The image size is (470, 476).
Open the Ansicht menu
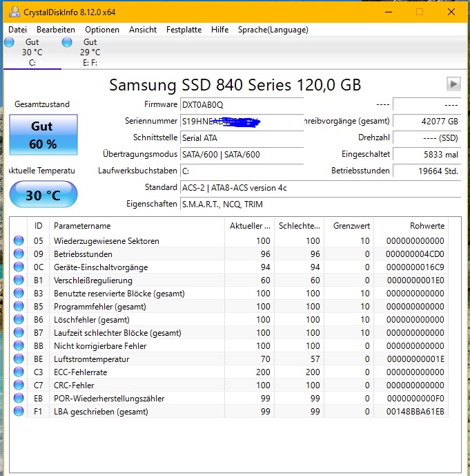(x=143, y=30)
